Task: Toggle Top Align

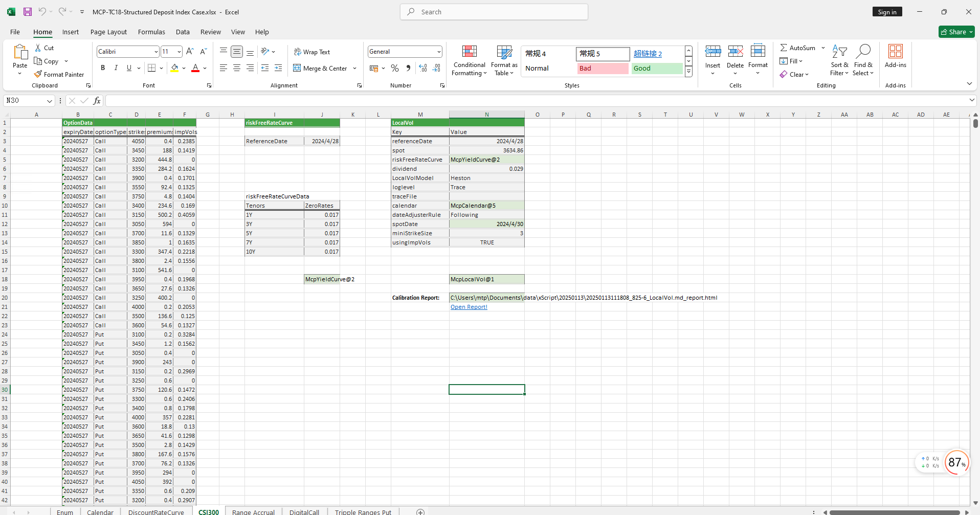Action: tap(224, 51)
